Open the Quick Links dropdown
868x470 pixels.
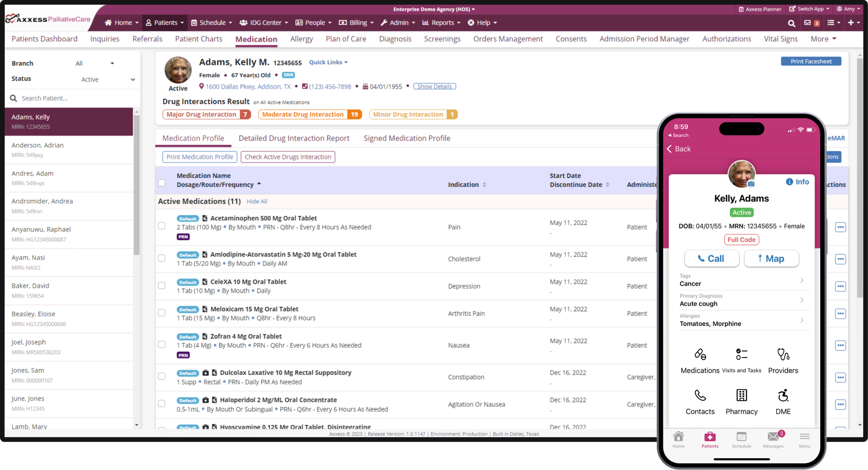(328, 62)
